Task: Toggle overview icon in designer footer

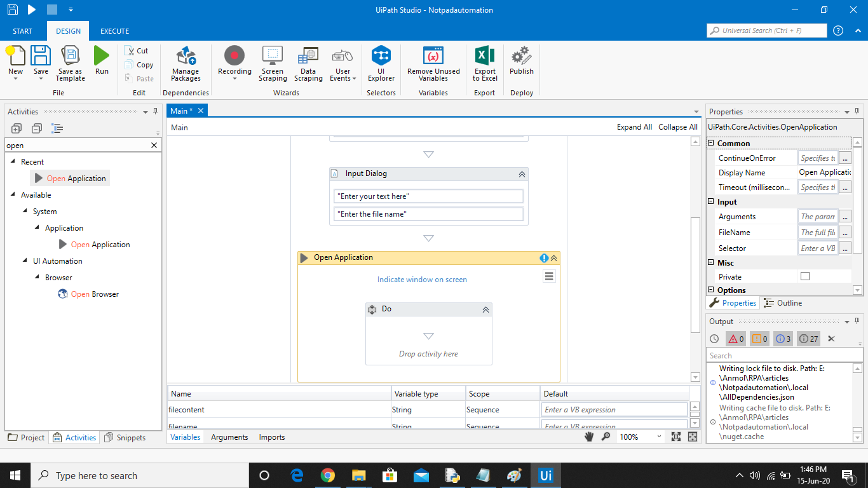Action: [x=693, y=437]
